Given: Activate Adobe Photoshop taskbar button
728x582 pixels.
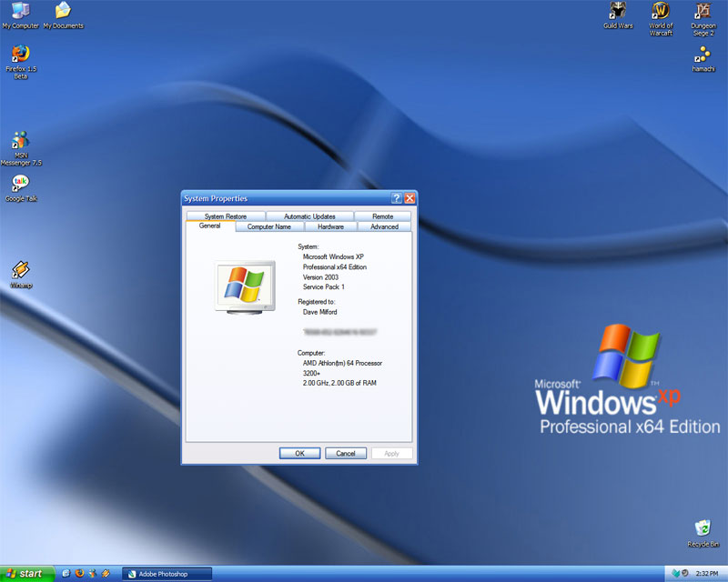Looking at the screenshot, I should (167, 574).
